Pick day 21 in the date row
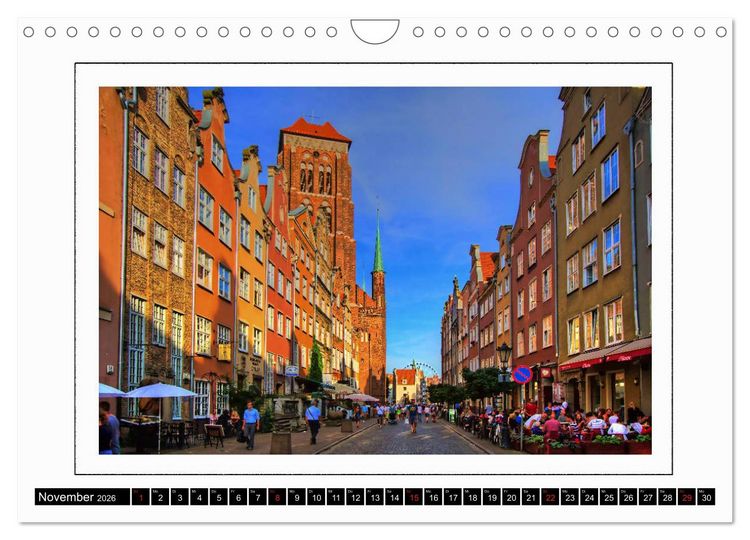Image resolution: width=750 pixels, height=540 pixels. click(x=531, y=496)
